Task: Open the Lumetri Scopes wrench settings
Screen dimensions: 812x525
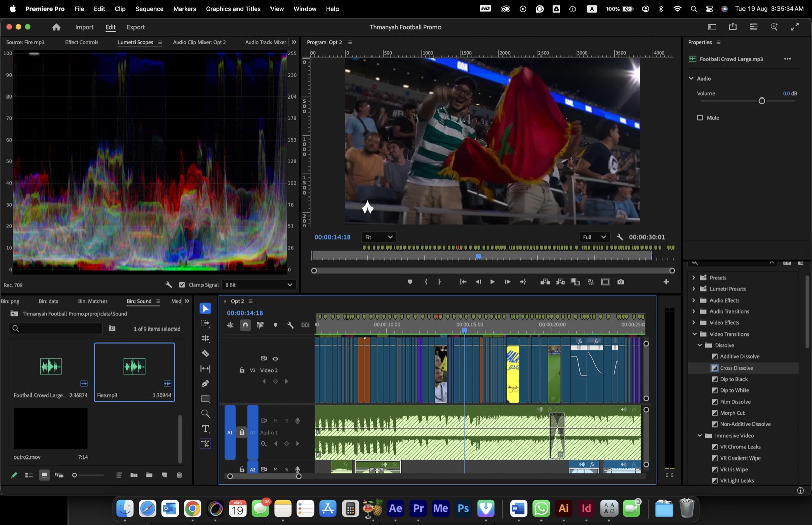Action: click(169, 285)
